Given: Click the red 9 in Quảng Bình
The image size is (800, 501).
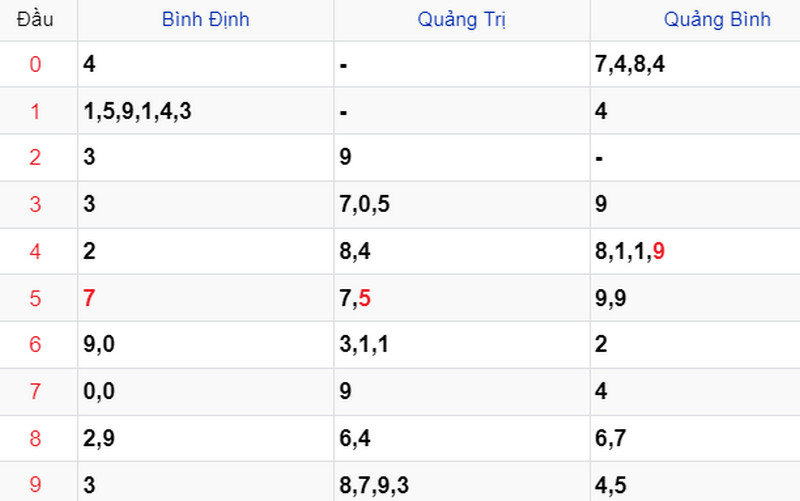Looking at the screenshot, I should 659,251.
